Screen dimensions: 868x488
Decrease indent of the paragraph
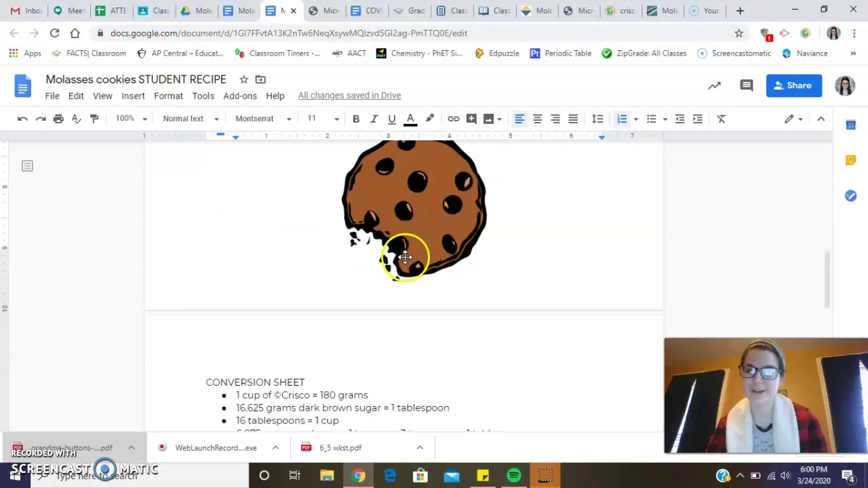(679, 119)
